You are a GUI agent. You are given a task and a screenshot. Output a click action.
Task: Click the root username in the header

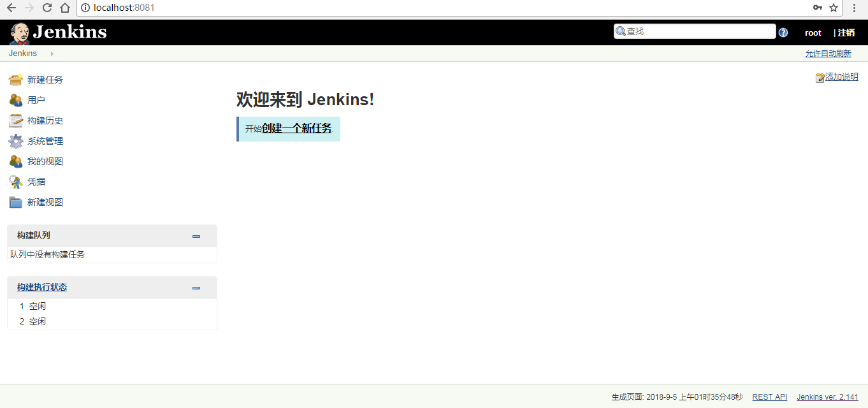813,32
